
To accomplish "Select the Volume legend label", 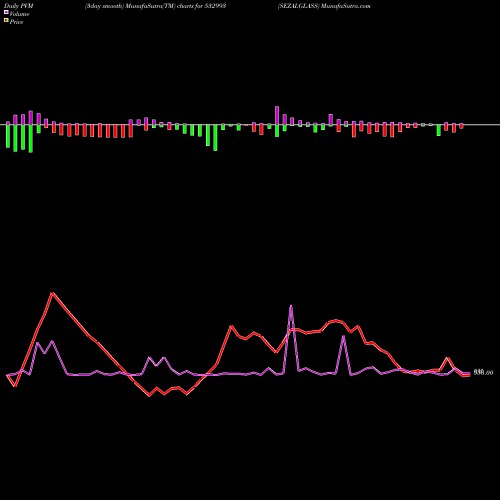I will pos(19,14).
